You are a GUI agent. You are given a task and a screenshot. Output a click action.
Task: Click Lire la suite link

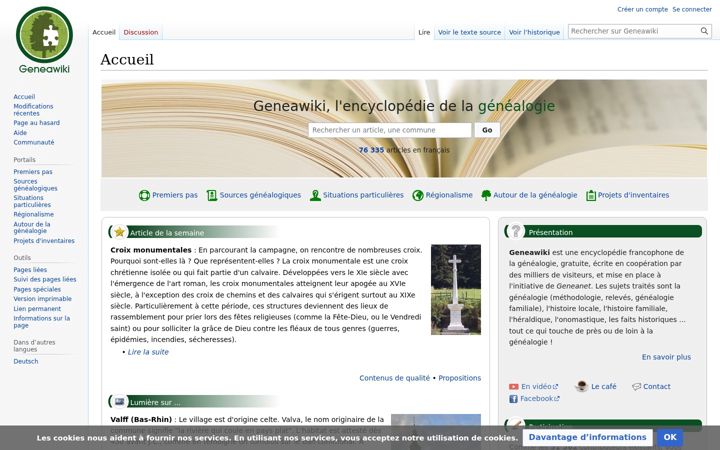pos(148,352)
